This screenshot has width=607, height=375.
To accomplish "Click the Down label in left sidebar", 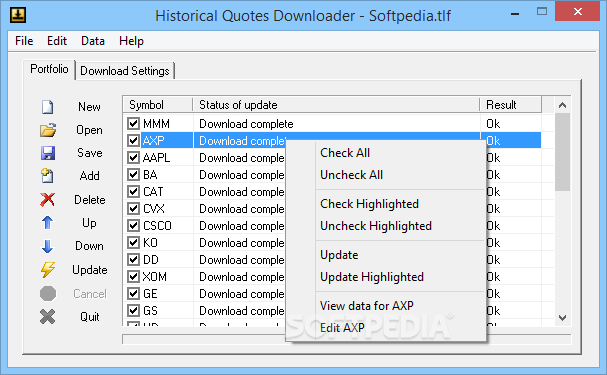I will tap(89, 246).
